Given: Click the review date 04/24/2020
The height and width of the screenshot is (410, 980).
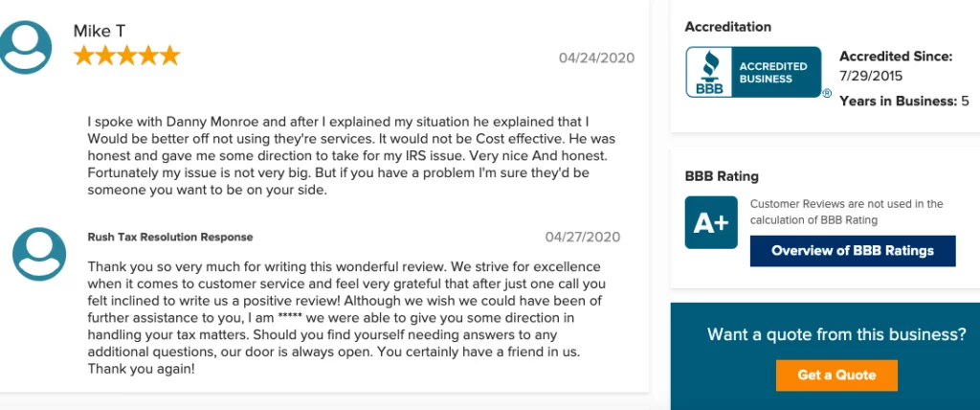Looking at the screenshot, I should (x=596, y=58).
